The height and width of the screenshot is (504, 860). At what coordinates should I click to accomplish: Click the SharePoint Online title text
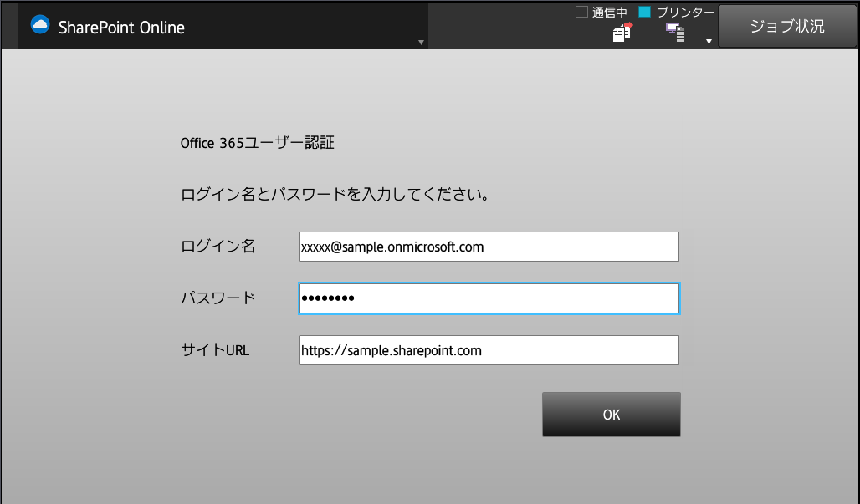121,28
